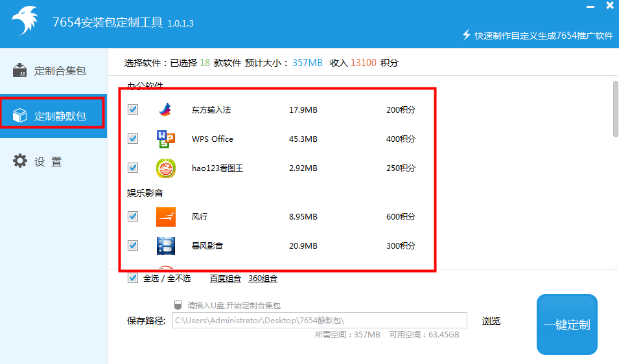Click the USB drive icon near 请插入U盘
619x364 pixels.
tap(178, 305)
